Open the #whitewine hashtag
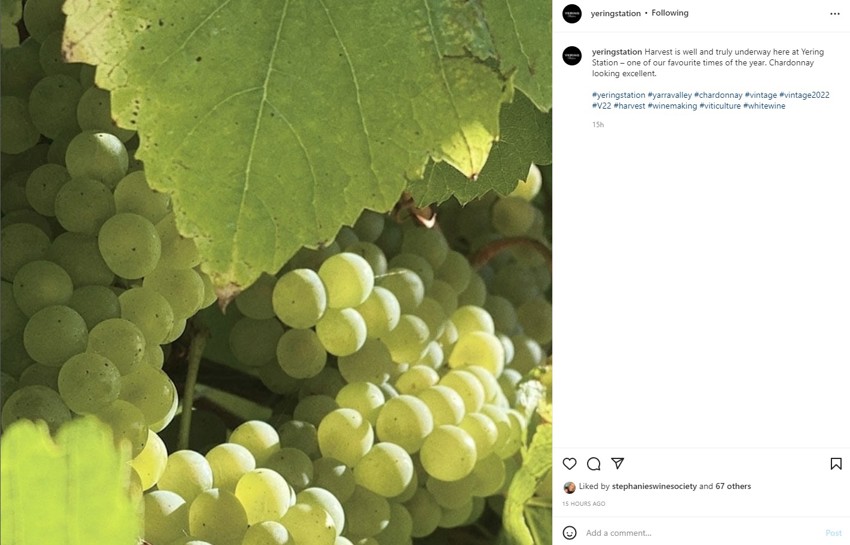The image size is (850, 545). [x=764, y=106]
